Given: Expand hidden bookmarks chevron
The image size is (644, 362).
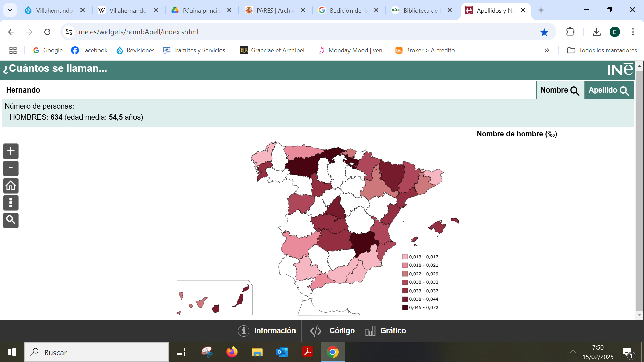Looking at the screenshot, I should click(547, 50).
